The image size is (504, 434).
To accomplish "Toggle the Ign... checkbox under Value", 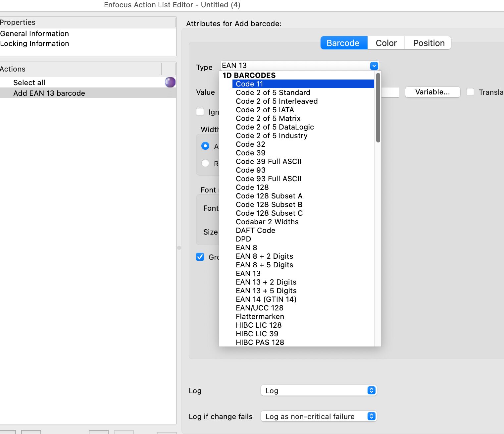I will tap(200, 112).
